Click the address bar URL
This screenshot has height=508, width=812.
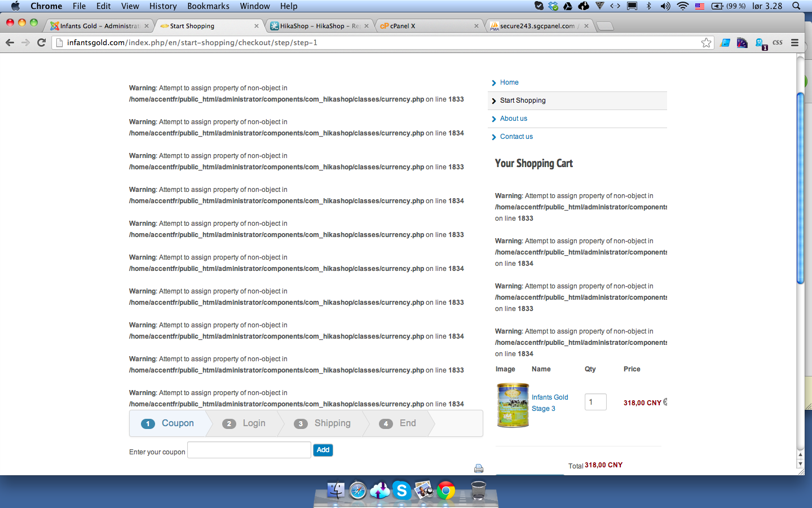tap(192, 42)
